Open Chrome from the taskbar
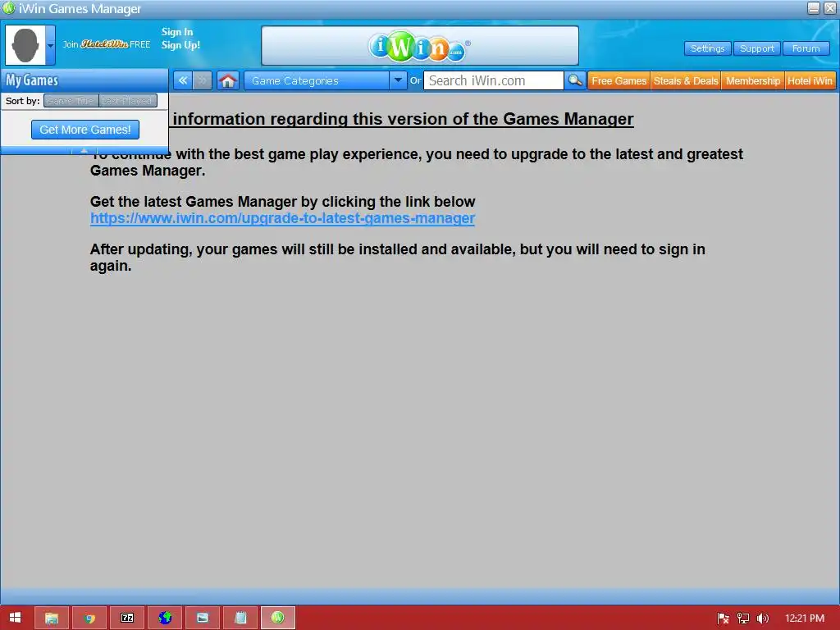This screenshot has width=840, height=630. pos(89,618)
